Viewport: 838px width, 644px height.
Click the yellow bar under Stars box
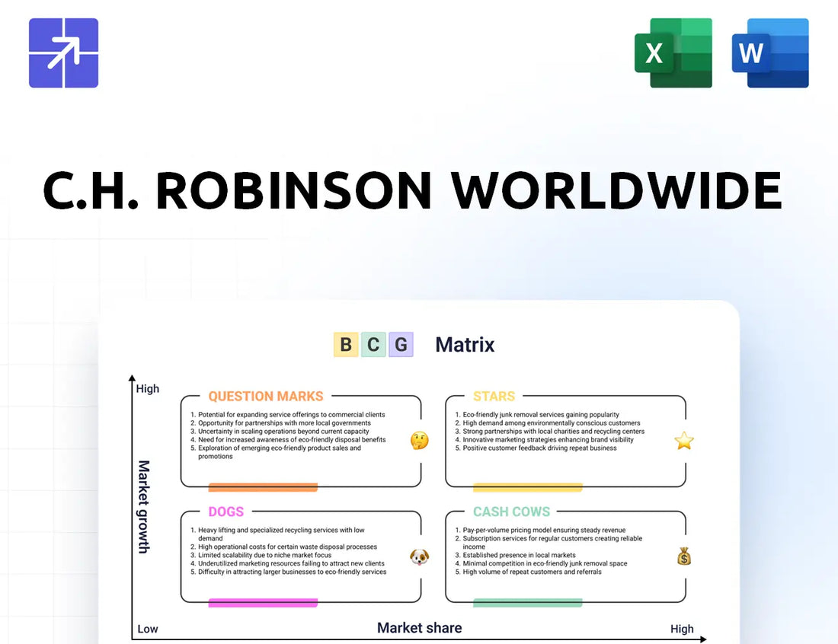pos(527,487)
